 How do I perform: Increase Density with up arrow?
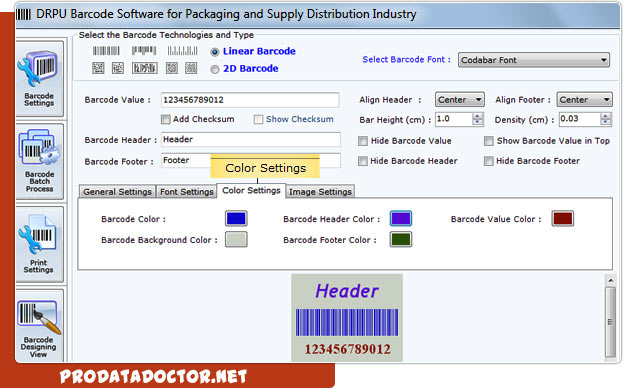point(606,116)
